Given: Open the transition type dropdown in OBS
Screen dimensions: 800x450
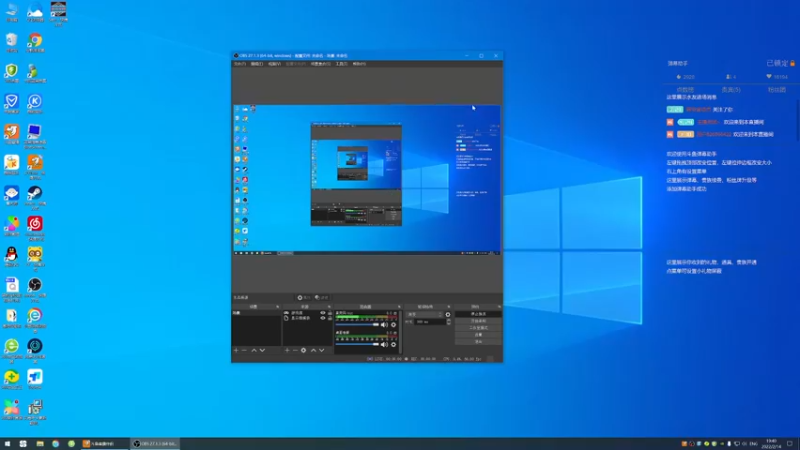Looking at the screenshot, I should [424, 315].
